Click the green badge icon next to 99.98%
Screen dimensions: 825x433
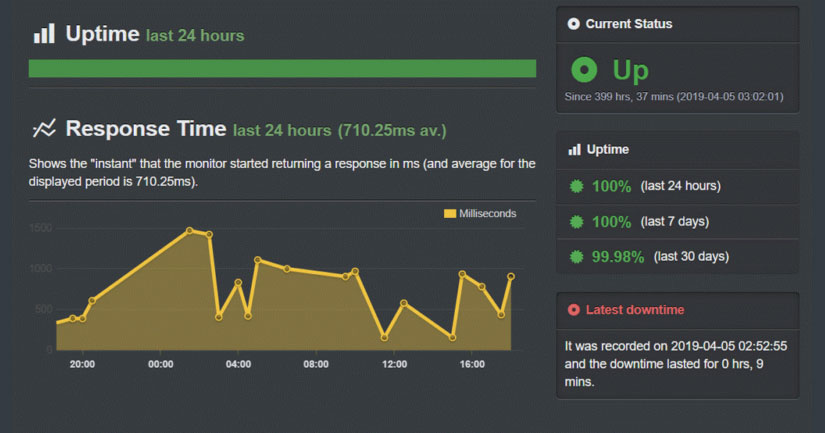click(x=575, y=257)
